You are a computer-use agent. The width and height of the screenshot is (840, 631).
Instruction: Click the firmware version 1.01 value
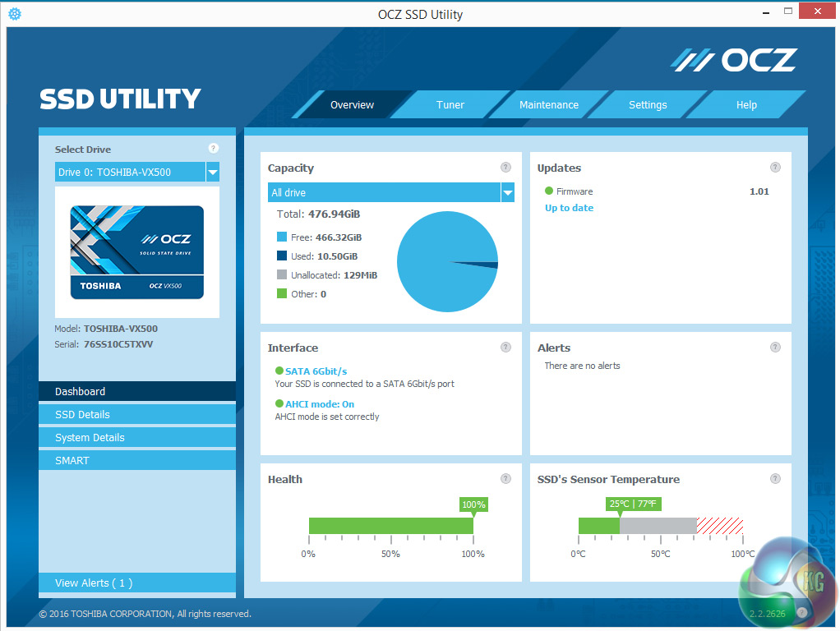click(759, 191)
